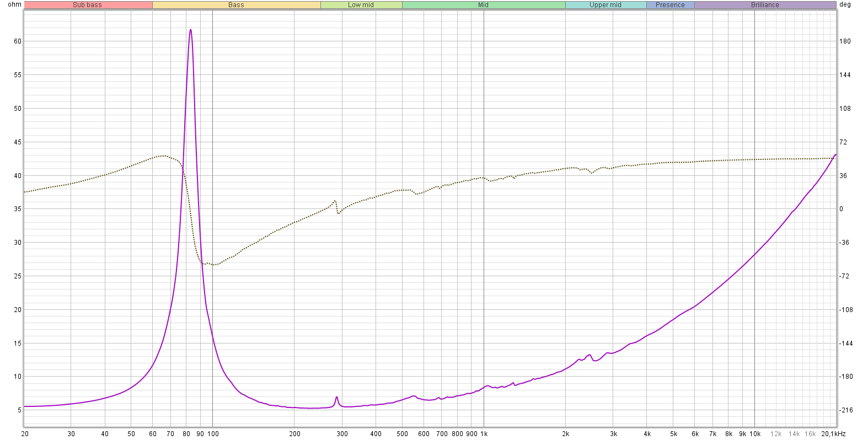Click the Sub bass frequency band label

pos(88,5)
